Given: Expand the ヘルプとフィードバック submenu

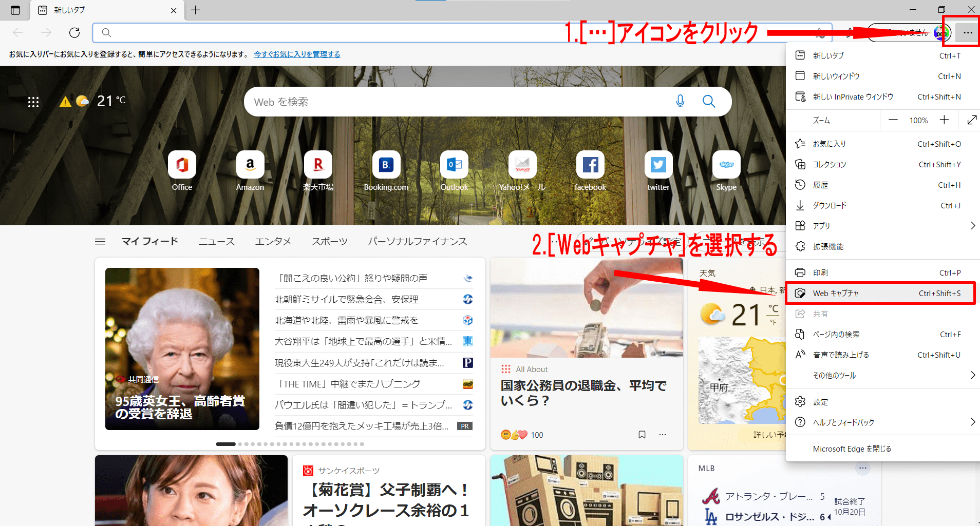Looking at the screenshot, I should 972,422.
